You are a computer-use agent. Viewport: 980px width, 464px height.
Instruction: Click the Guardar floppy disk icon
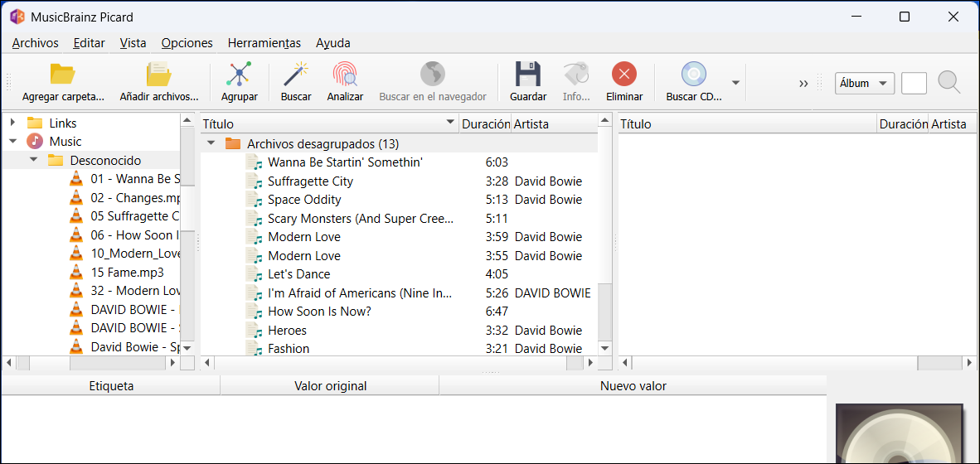point(527,75)
